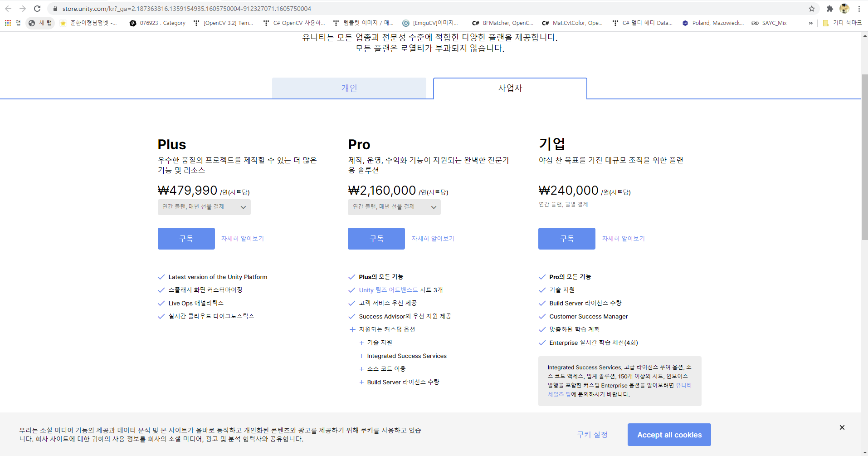Click the Success Advisor의 우선 지원 제공 feature

405,316
